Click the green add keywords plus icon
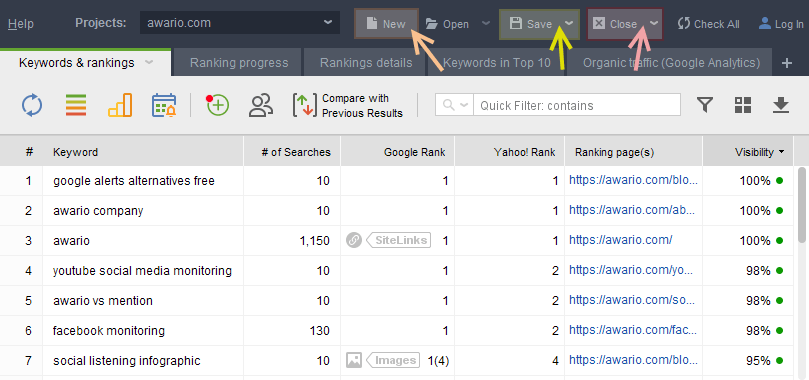809x380 pixels. click(217, 105)
